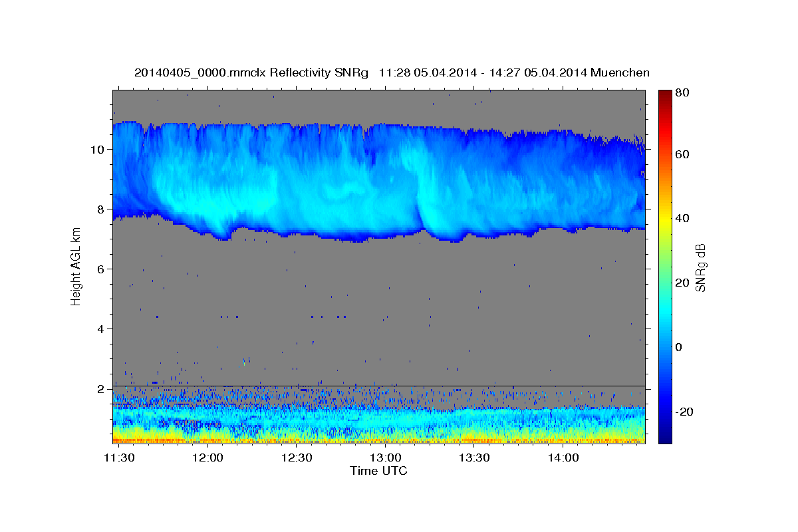Click the 'Height AGL km' axis title

pos(76,266)
